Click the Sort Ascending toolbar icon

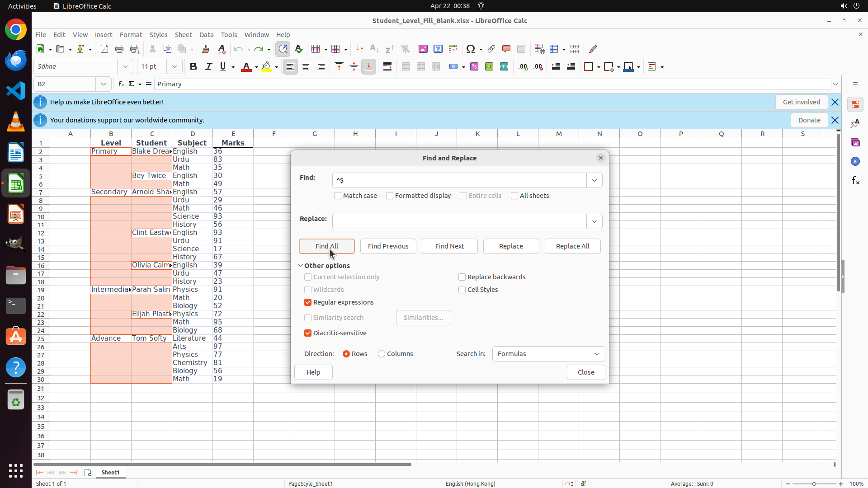tap(374, 49)
